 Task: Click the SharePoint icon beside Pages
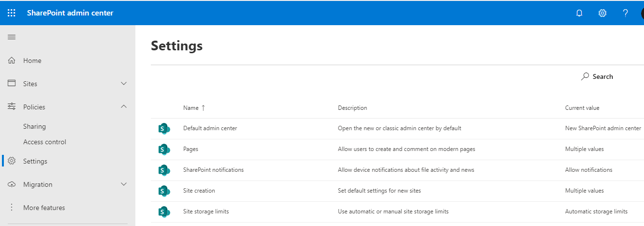tap(164, 150)
